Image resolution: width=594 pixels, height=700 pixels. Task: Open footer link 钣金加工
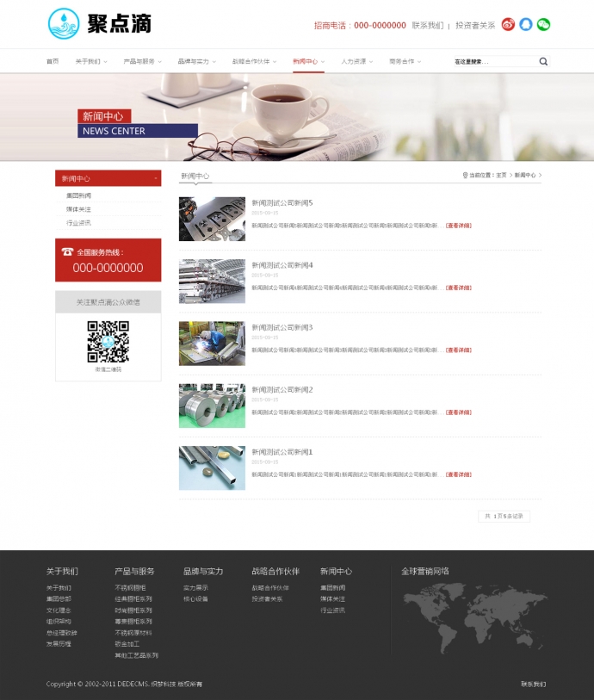(x=127, y=644)
